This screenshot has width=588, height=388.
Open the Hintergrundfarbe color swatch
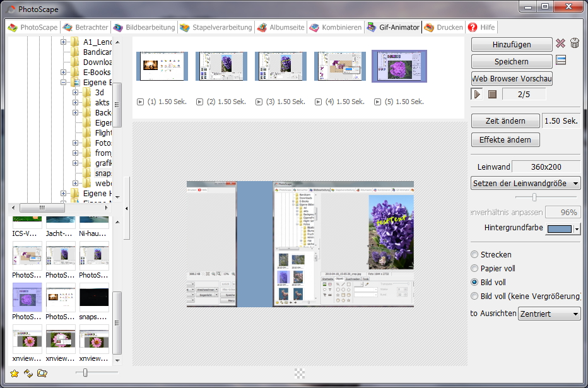[x=559, y=229]
